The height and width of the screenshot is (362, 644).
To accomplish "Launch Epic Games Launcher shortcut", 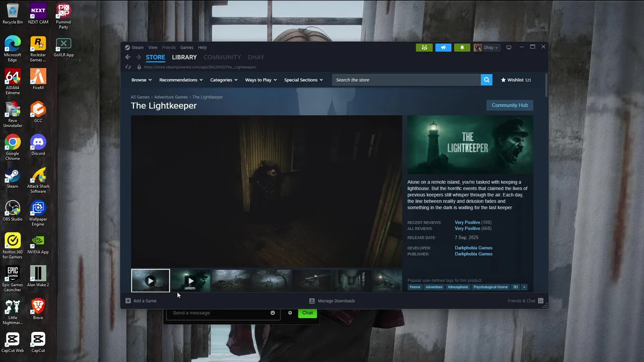I will pyautogui.click(x=13, y=279).
